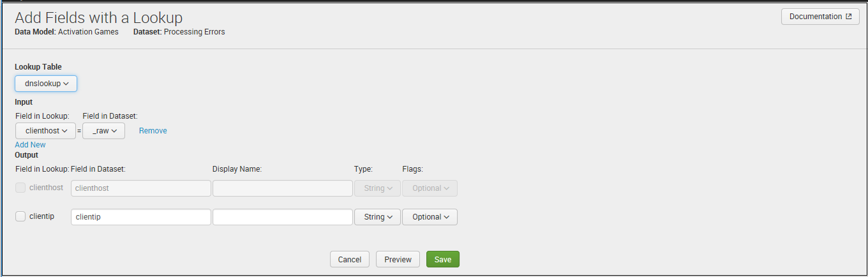Save the lookup fields
Screen dimensions: 868x277
point(443,259)
